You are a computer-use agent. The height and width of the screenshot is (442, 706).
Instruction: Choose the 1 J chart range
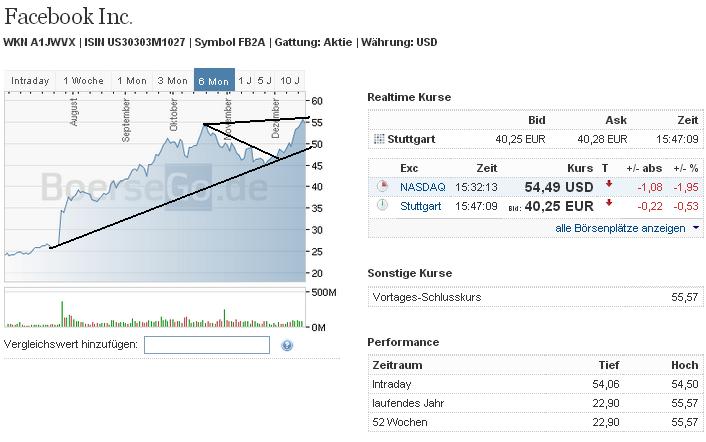coord(245,81)
